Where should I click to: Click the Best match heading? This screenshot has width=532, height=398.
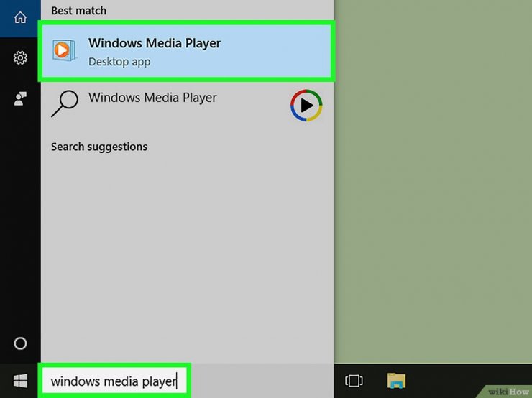point(78,11)
